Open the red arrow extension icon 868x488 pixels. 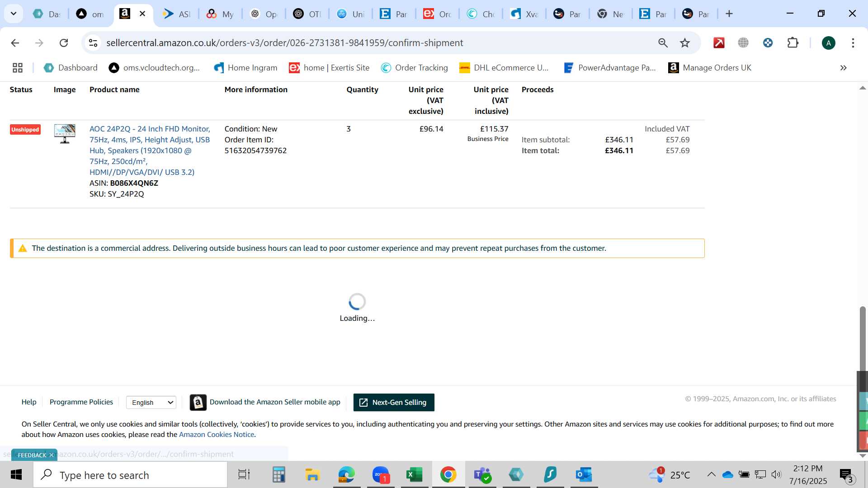coord(719,43)
